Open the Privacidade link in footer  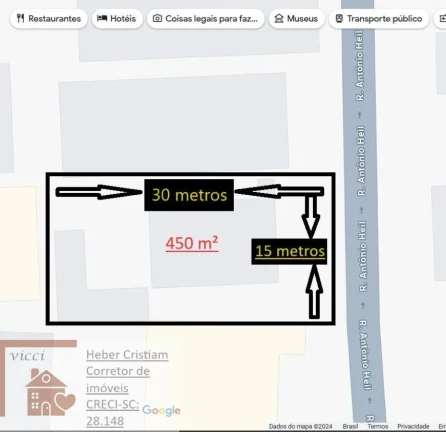click(x=413, y=426)
